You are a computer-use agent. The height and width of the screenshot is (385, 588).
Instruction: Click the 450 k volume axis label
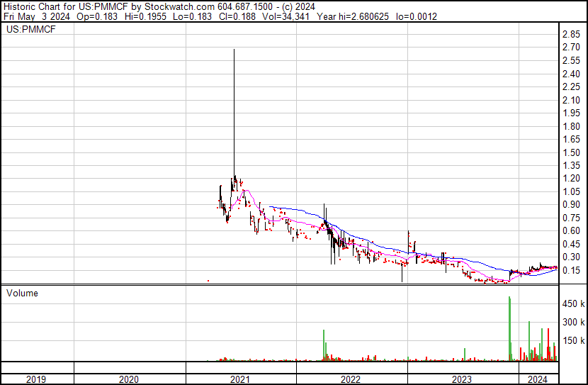[x=573, y=304]
